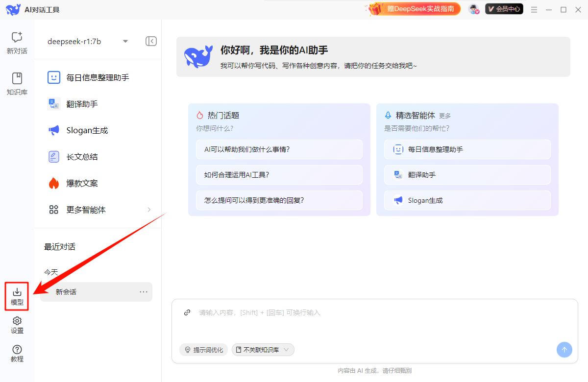The width and height of the screenshot is (588, 382).
Task: Open 设置 gear icon in sidebar
Action: (x=17, y=325)
